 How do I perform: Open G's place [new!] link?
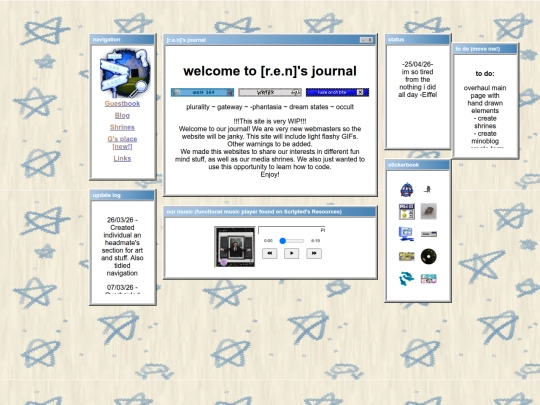tap(122, 143)
